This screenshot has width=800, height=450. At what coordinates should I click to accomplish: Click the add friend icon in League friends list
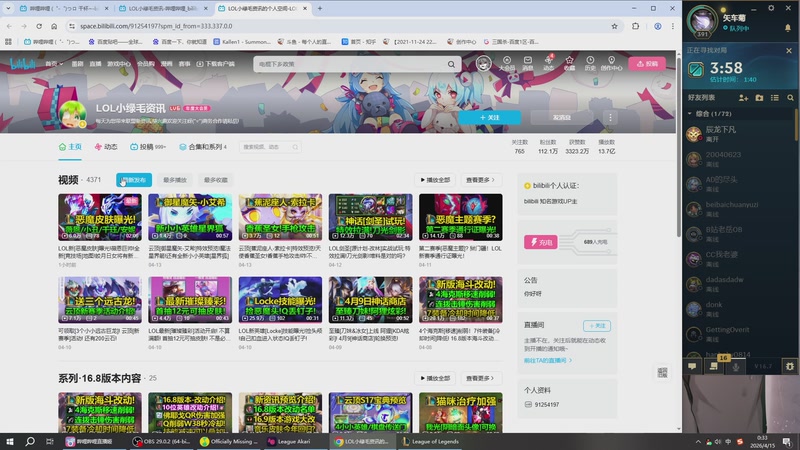(x=743, y=97)
